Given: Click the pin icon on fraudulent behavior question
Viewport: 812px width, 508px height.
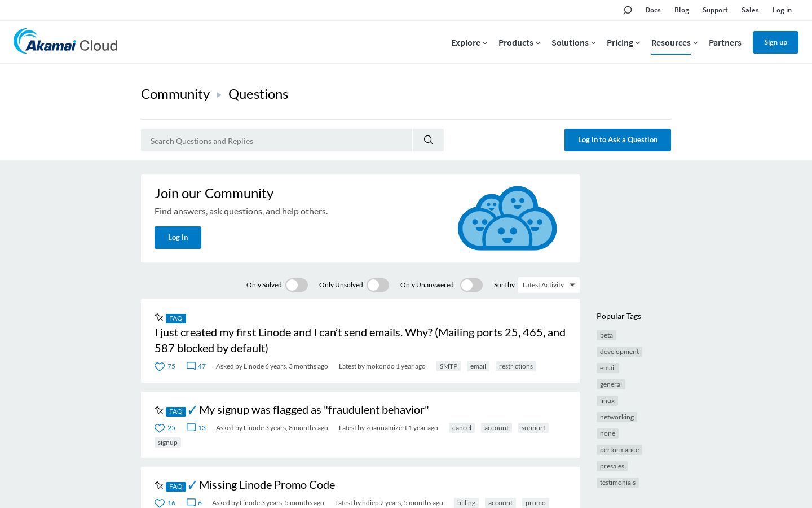Looking at the screenshot, I should coord(159,410).
